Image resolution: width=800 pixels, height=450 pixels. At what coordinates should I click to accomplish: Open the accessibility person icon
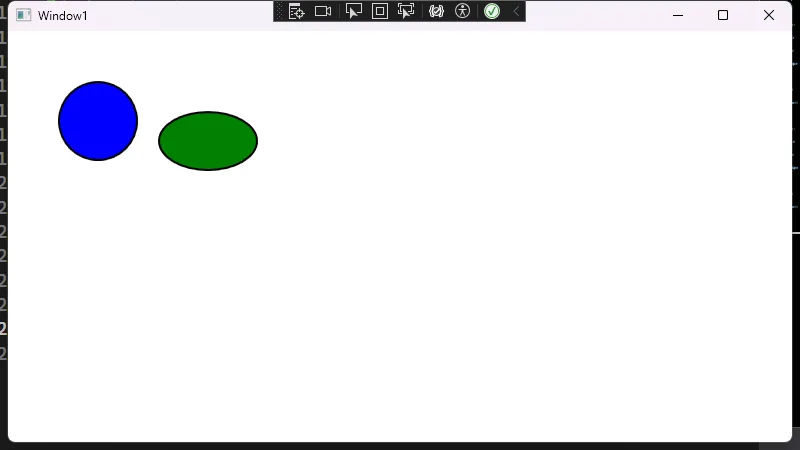coord(462,11)
